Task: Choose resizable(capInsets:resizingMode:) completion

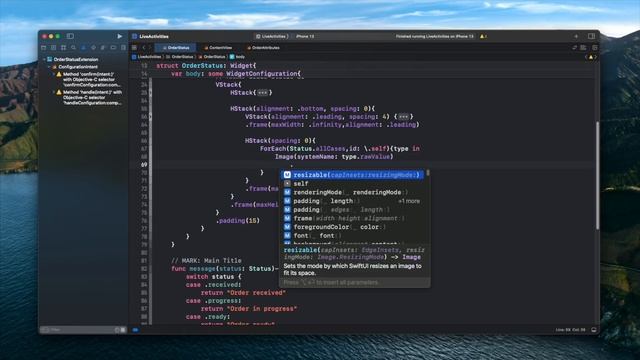Action: coord(352,175)
